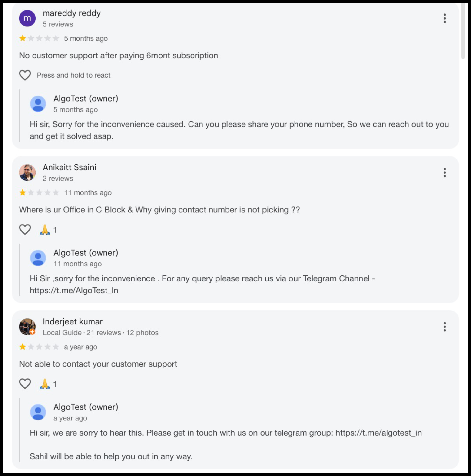Click the Local Guide badge on Inderjeet's avatar

click(x=32, y=332)
